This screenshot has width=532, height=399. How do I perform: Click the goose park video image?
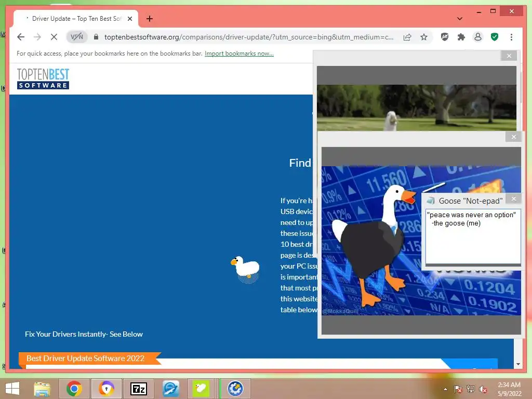point(417,107)
